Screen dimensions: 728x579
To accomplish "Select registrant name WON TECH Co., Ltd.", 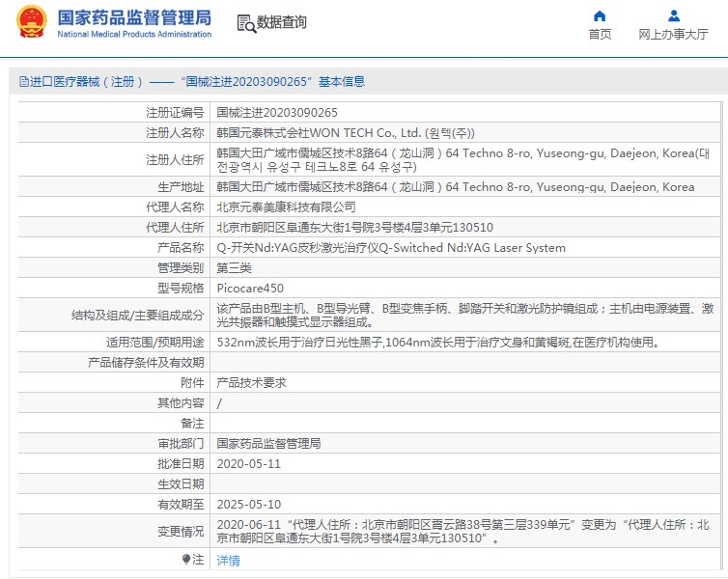I will pos(346,133).
